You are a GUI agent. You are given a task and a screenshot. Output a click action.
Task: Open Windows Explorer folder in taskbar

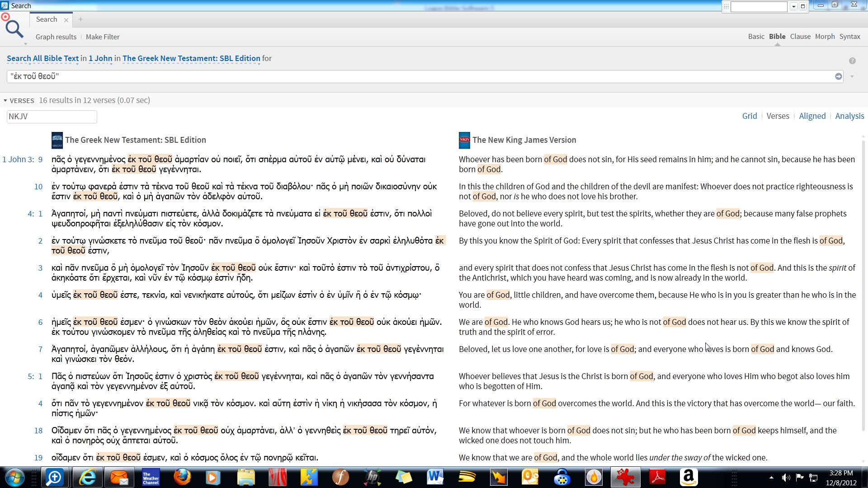[x=245, y=477]
